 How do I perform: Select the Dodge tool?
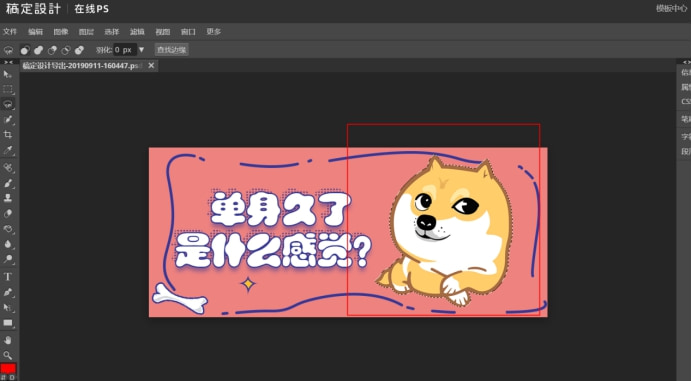click(8, 259)
